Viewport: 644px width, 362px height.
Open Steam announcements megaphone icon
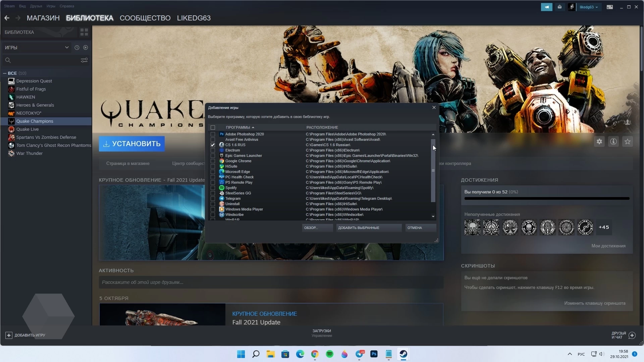546,7
